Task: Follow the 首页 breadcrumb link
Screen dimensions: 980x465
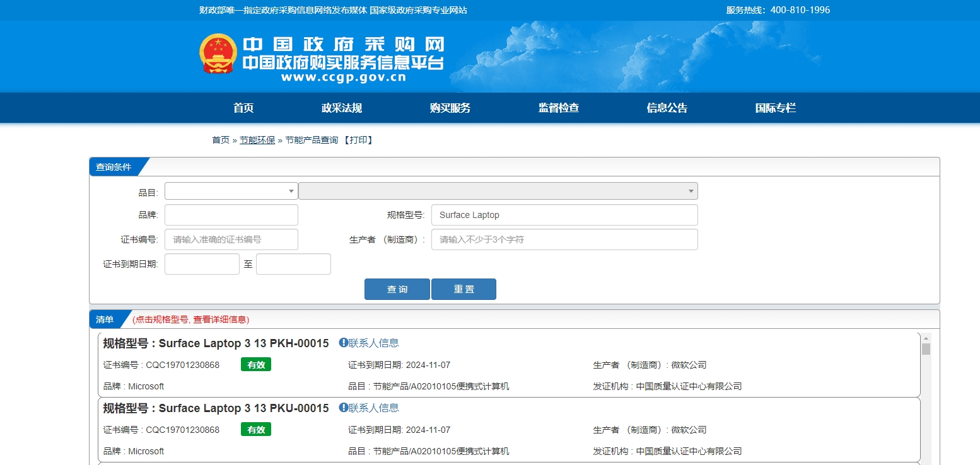Action: [x=221, y=140]
